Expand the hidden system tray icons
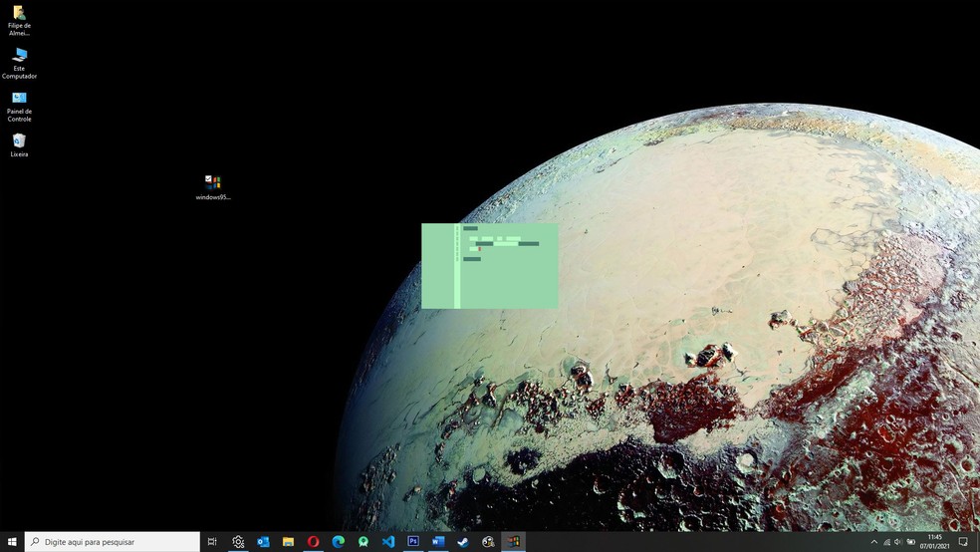 [874, 542]
